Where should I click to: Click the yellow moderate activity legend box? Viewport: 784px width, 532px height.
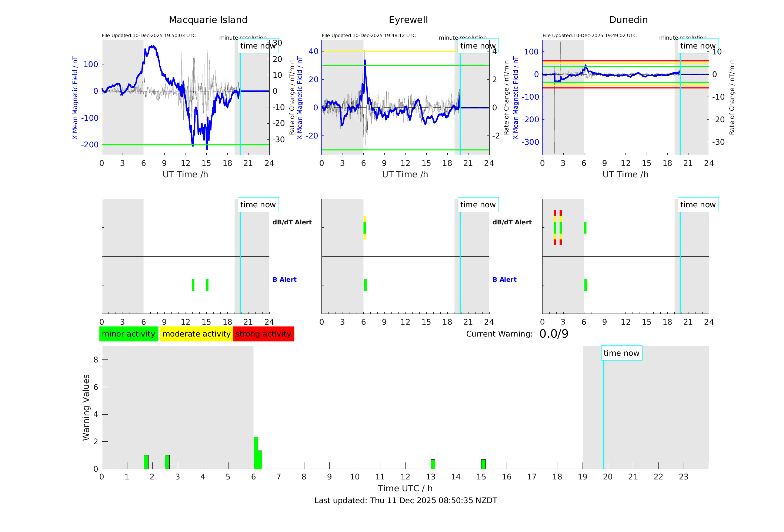196,334
